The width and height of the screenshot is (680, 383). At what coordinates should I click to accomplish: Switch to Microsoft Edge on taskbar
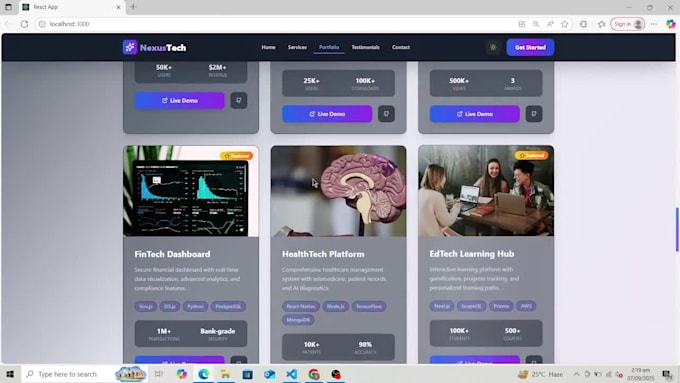(x=203, y=374)
